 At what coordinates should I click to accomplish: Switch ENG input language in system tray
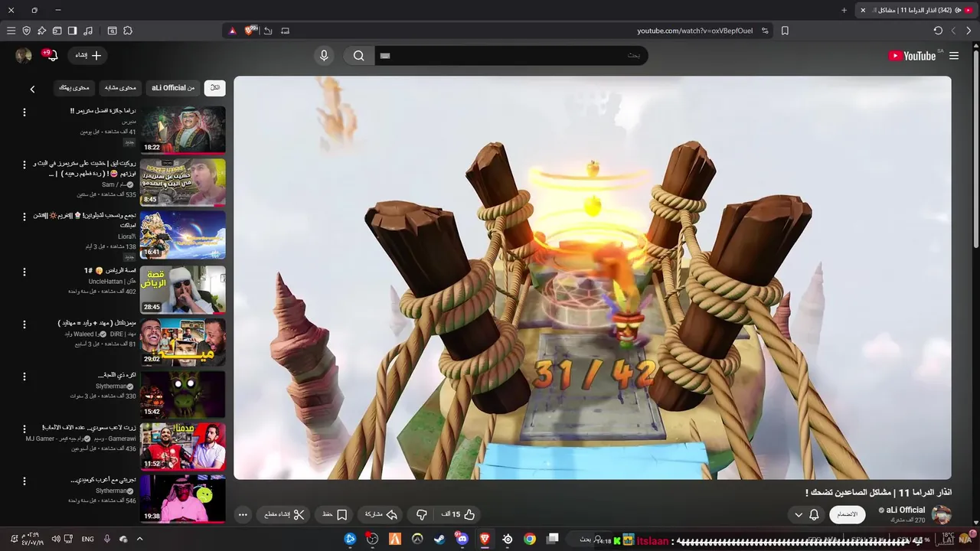[87, 539]
